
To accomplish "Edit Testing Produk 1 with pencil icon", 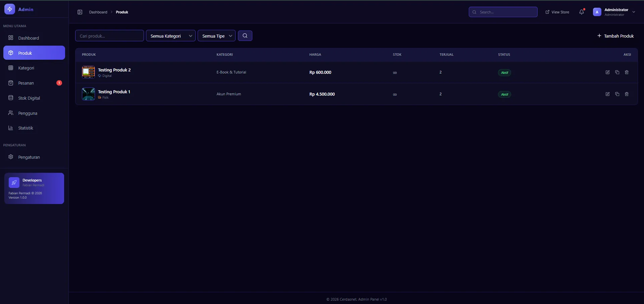I will [607, 94].
